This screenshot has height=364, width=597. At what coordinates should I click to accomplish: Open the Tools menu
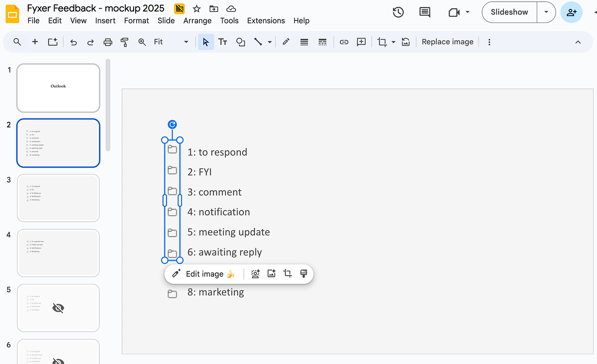tap(229, 20)
